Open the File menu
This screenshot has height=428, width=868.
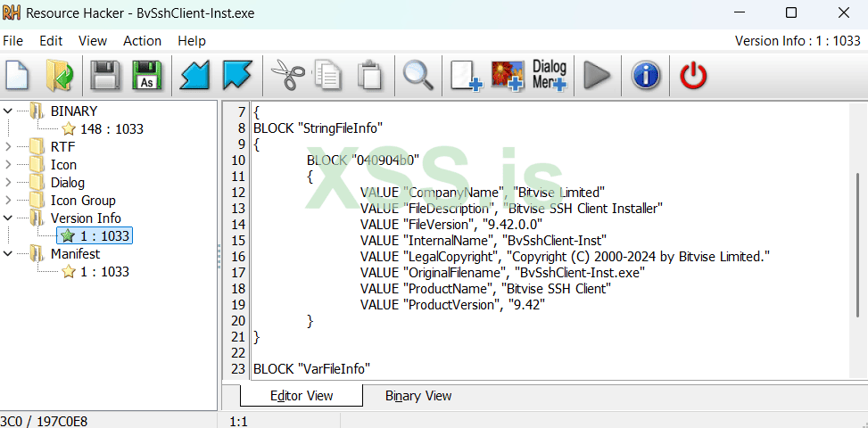pos(12,41)
